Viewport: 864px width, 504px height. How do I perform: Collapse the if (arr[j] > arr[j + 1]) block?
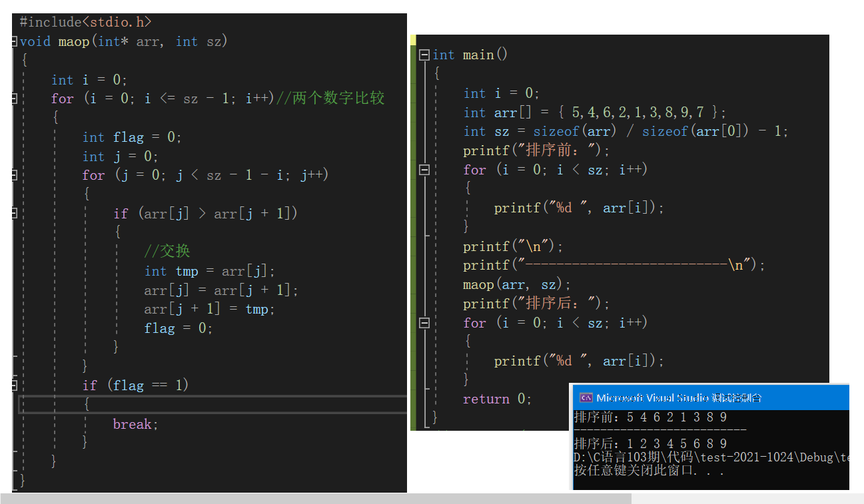pyautogui.click(x=13, y=214)
